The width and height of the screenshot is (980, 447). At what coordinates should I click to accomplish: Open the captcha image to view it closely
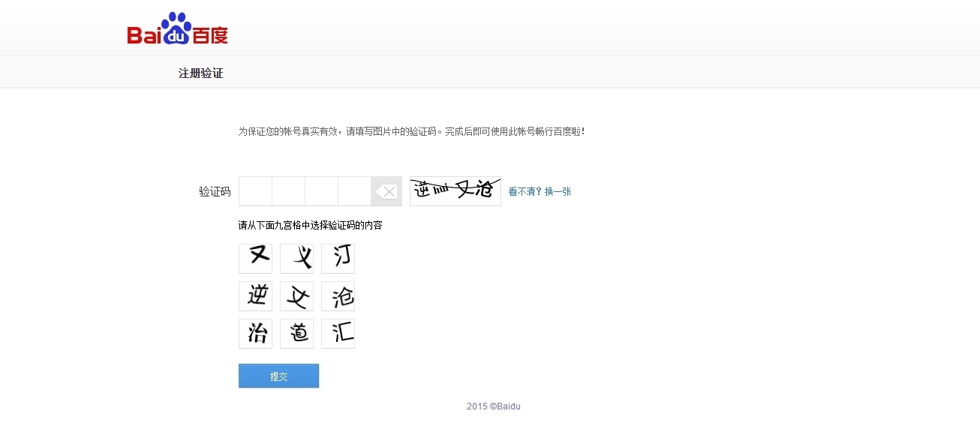[x=455, y=190]
